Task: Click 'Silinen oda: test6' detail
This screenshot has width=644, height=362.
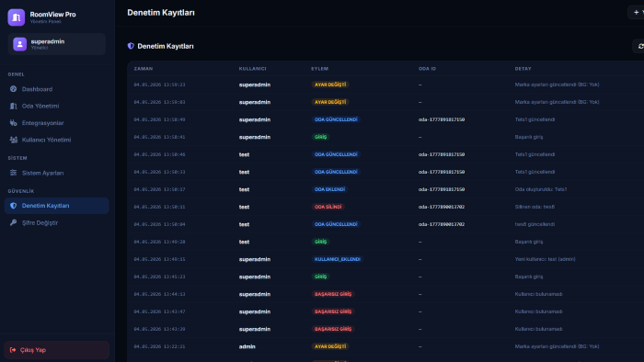Action: 535,207
